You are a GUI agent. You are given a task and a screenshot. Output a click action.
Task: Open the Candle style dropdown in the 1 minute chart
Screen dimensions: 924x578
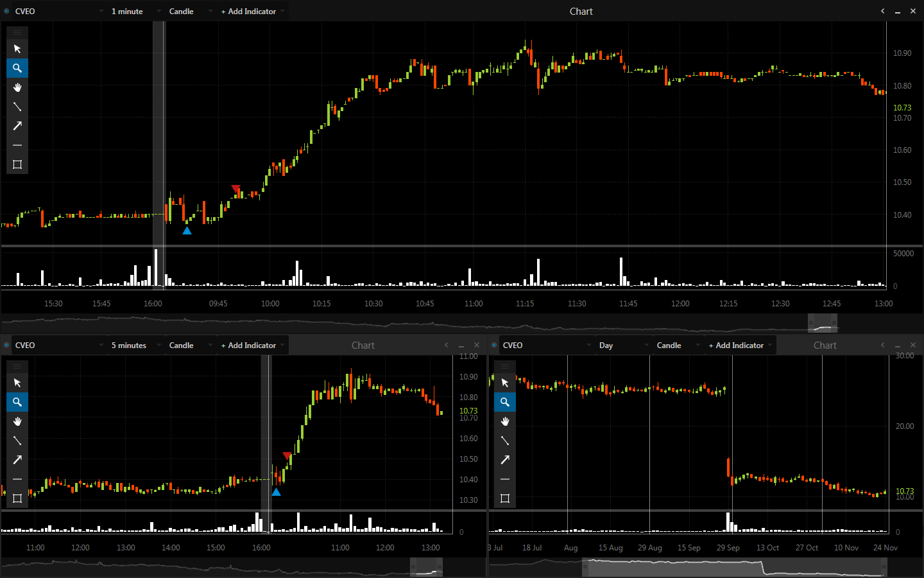coord(190,12)
